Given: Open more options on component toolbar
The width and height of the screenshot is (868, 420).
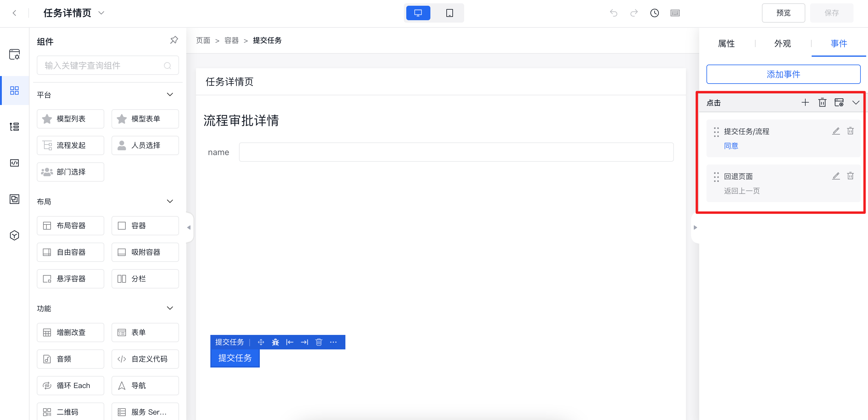Looking at the screenshot, I should (x=333, y=342).
